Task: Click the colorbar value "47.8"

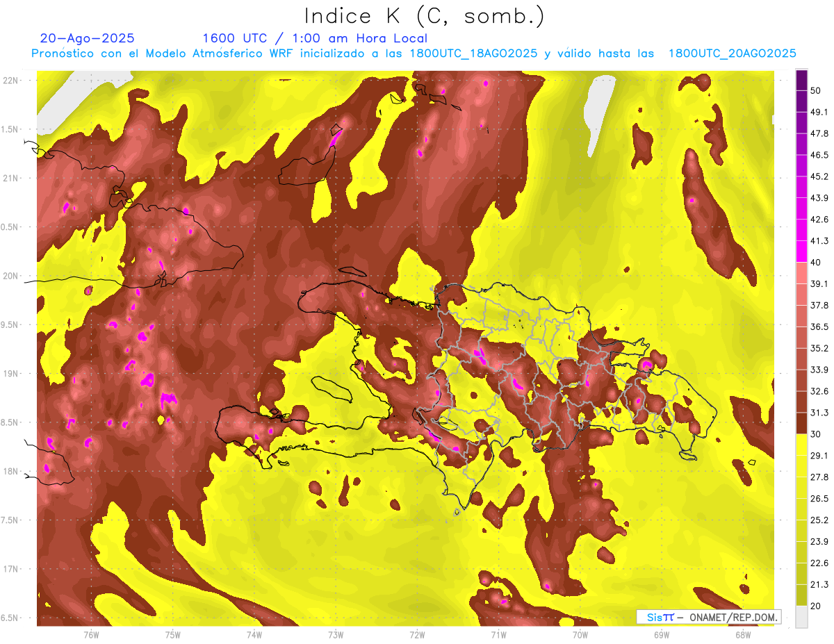Action: pos(819,133)
